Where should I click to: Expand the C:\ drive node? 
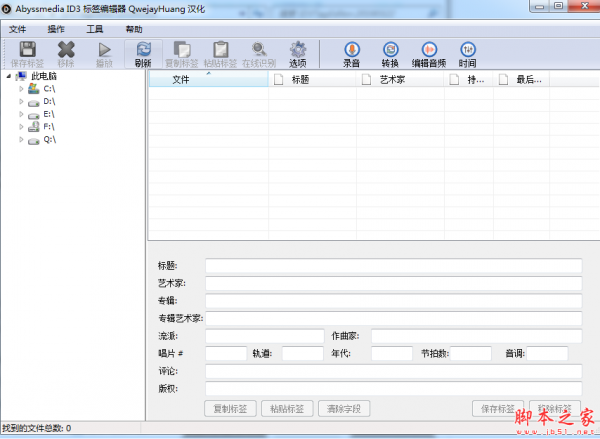click(21, 89)
